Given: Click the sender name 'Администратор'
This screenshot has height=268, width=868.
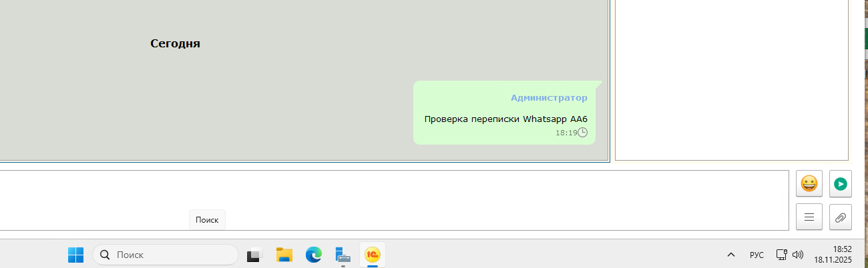Looking at the screenshot, I should [x=549, y=97].
